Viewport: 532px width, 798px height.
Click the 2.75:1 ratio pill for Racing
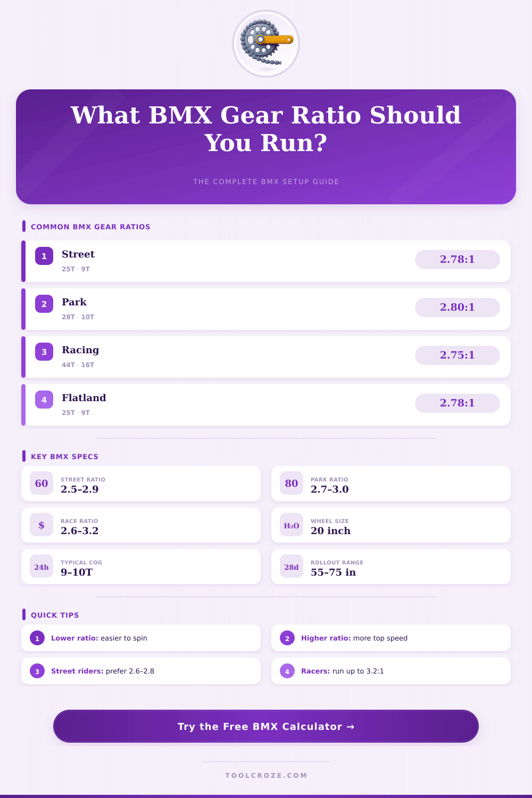pyautogui.click(x=457, y=355)
